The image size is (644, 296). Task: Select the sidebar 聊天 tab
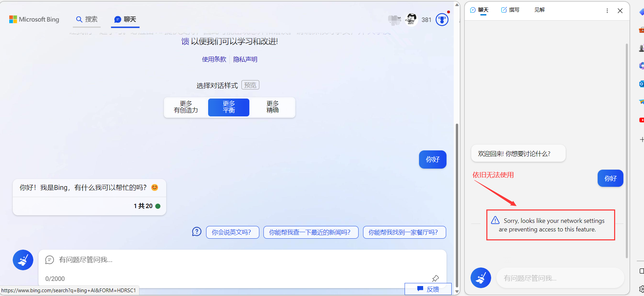click(x=479, y=10)
